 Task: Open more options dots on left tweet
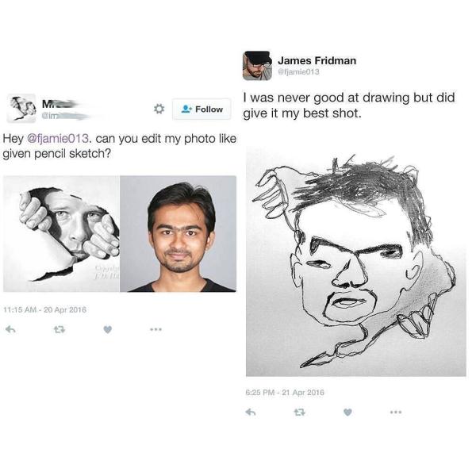click(155, 329)
